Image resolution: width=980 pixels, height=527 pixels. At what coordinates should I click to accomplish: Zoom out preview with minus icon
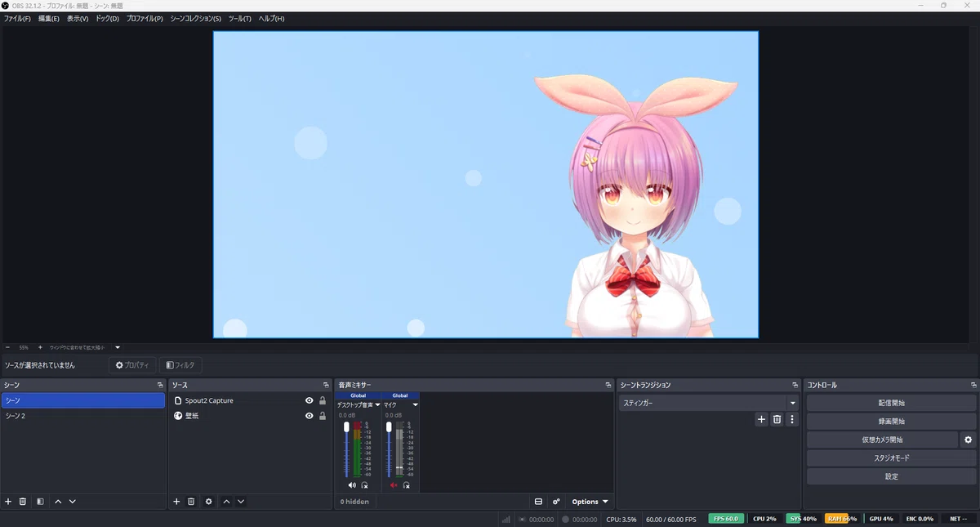coord(8,347)
